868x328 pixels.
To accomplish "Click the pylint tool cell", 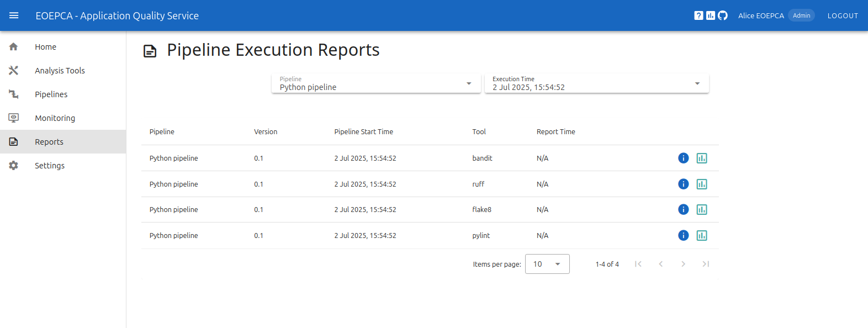I will (x=481, y=235).
